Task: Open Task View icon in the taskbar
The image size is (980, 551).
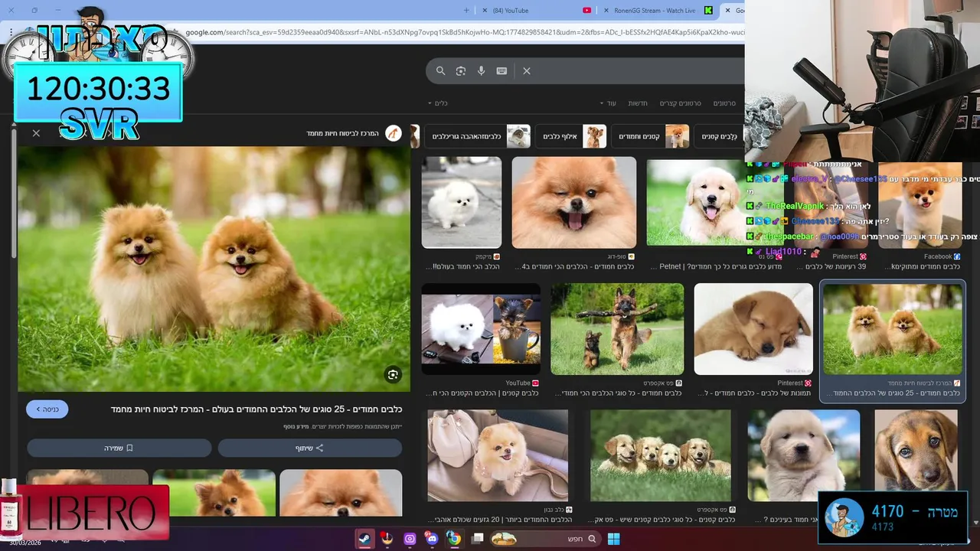Action: (x=478, y=539)
